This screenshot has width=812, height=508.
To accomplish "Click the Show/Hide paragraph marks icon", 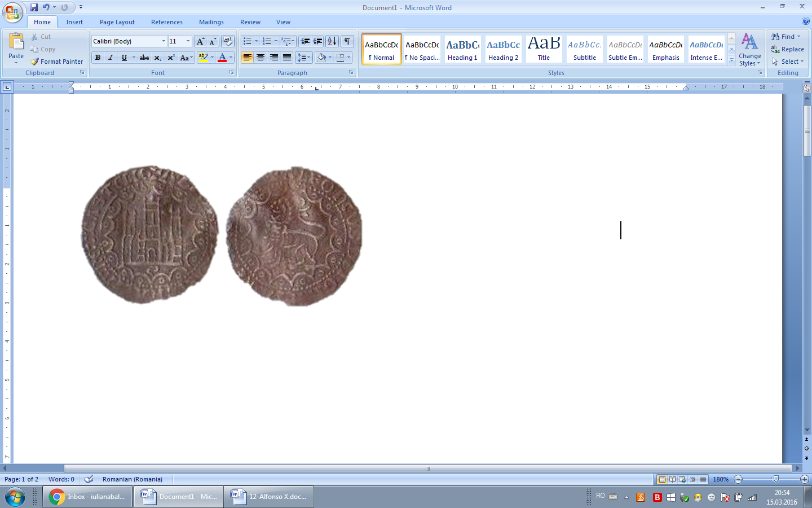I will pos(347,41).
